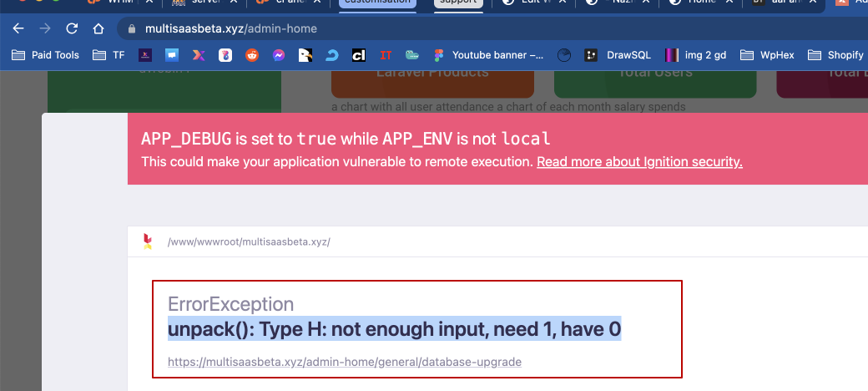Click the 'APP_DEBUG is set to true' warning text

(346, 139)
